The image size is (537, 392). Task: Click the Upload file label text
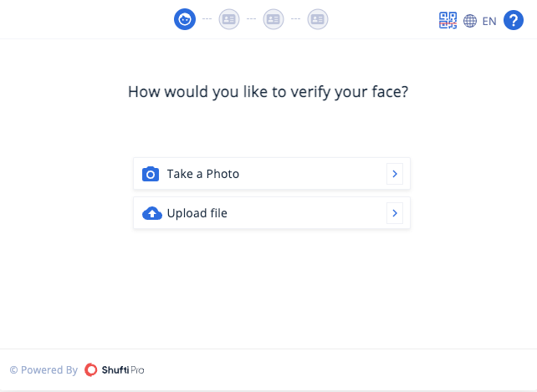(x=197, y=213)
